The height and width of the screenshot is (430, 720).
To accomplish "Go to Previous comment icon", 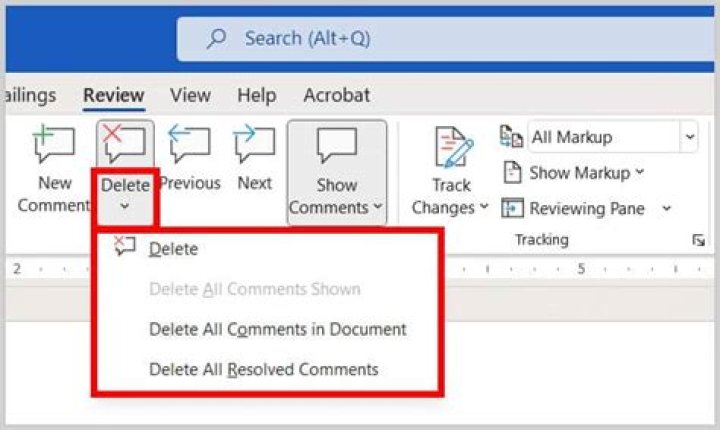I will point(189,145).
